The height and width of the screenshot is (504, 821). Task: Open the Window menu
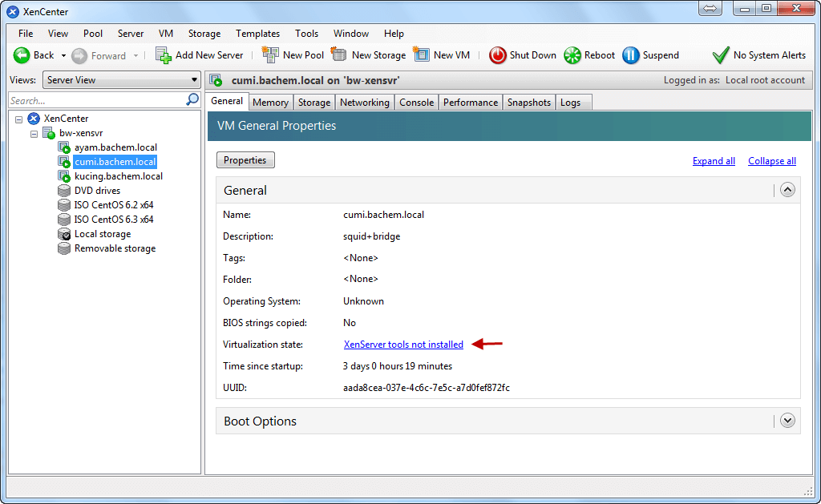pos(351,34)
